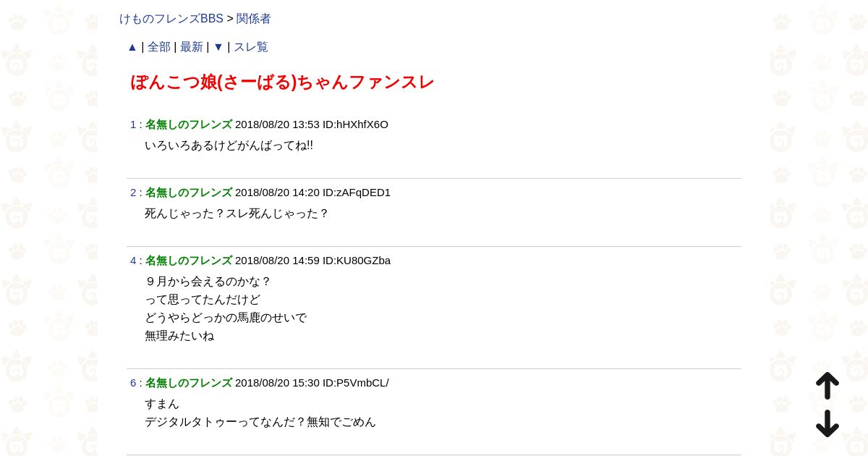This screenshot has height=456, width=868.
Task: Click 名無しのフレンズ name in post 2
Action: [x=189, y=193]
